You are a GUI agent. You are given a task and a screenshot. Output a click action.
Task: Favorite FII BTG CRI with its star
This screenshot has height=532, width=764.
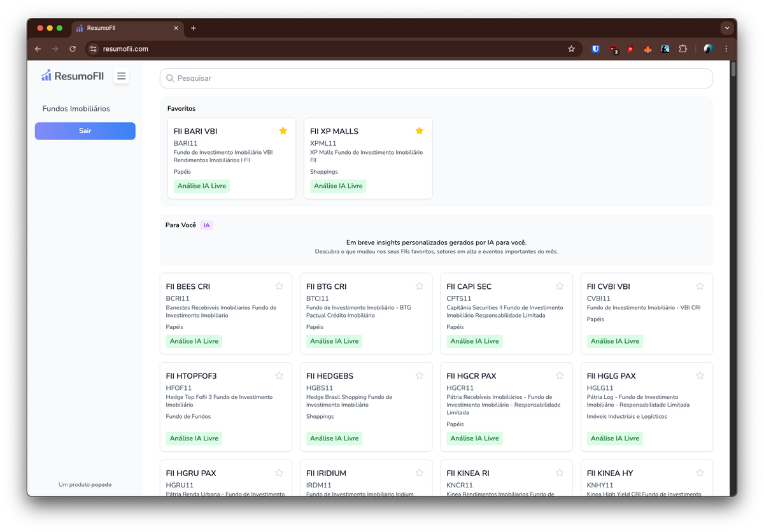click(420, 286)
